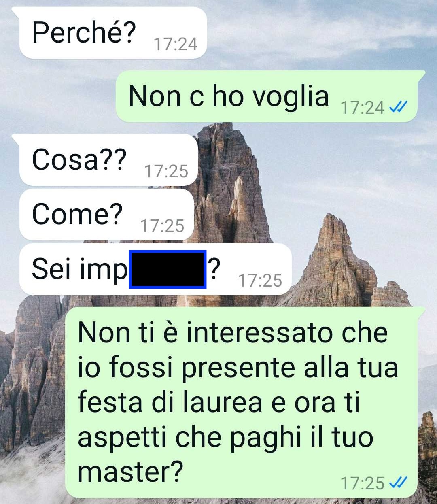Image resolution: width=437 pixels, height=504 pixels.
Task: Click the 17:24 timestamp on "Perché?"
Action: [x=176, y=44]
